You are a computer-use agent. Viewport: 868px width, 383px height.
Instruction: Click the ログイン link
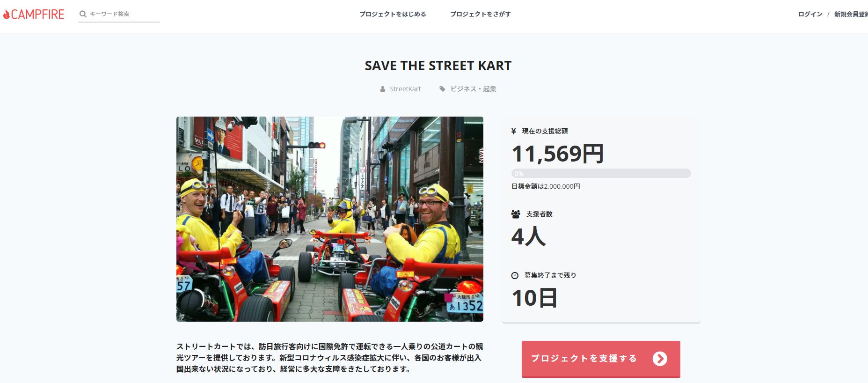pyautogui.click(x=810, y=14)
